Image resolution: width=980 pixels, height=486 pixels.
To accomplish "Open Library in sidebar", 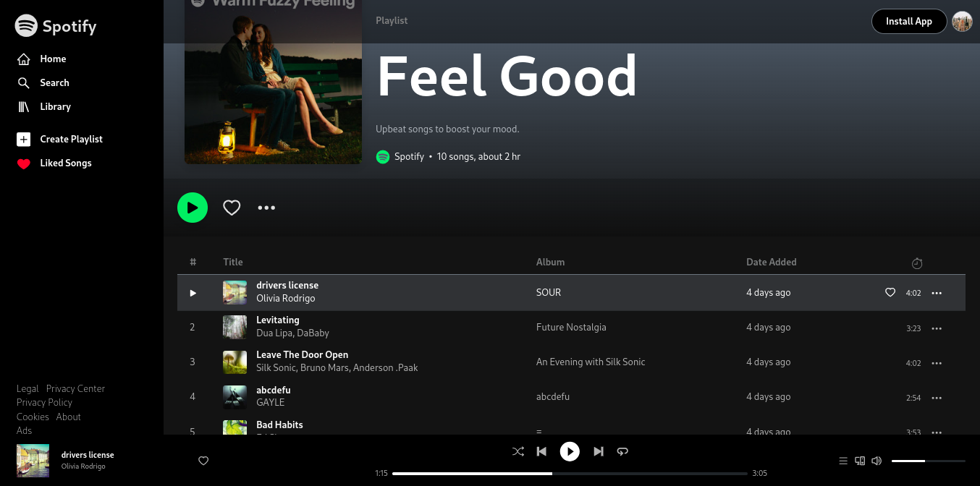I will tap(55, 107).
